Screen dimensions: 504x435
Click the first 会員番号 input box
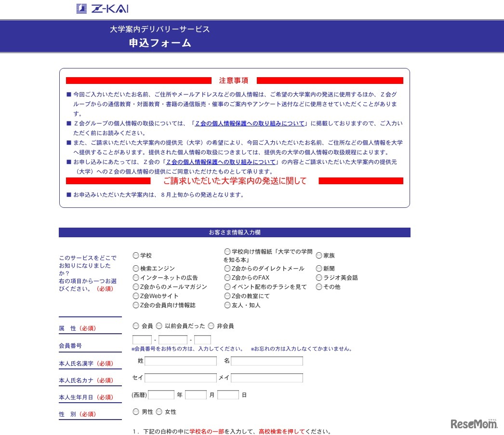pos(142,340)
